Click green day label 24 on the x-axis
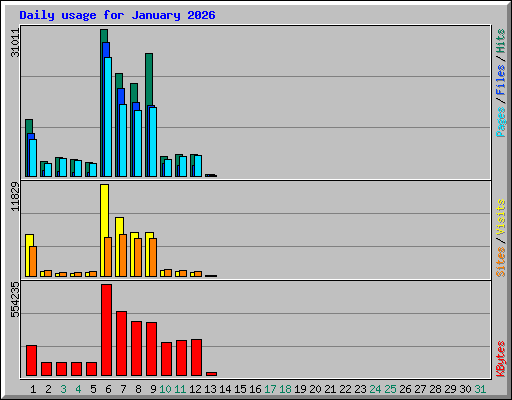Screen dimensions: 512x400 (x=375, y=389)
